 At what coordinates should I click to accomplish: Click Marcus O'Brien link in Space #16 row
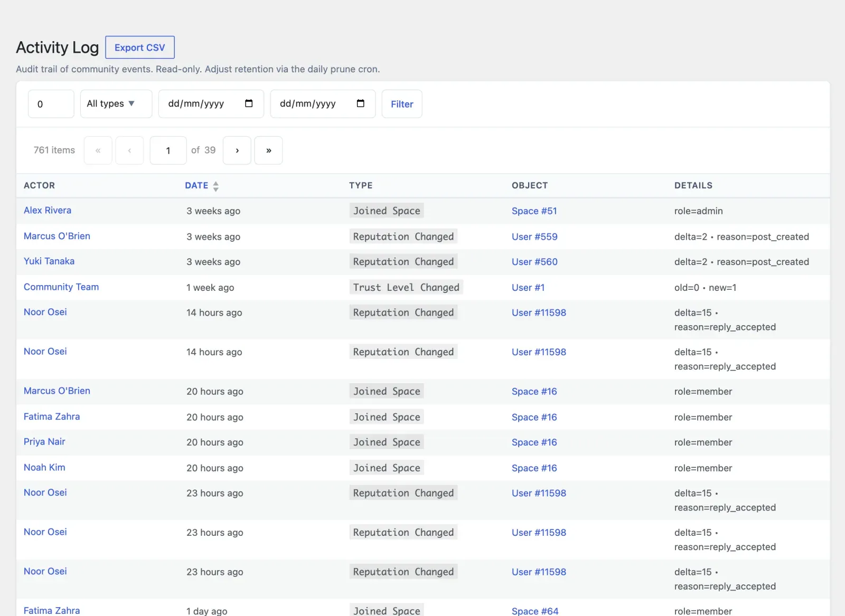point(57,391)
